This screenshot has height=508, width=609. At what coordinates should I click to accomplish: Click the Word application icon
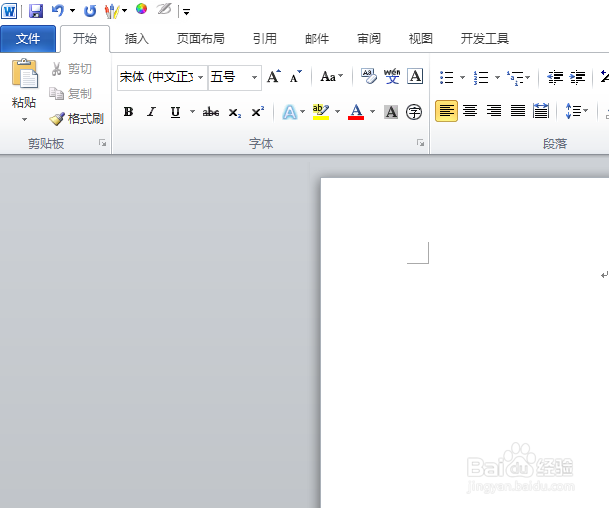(9, 10)
